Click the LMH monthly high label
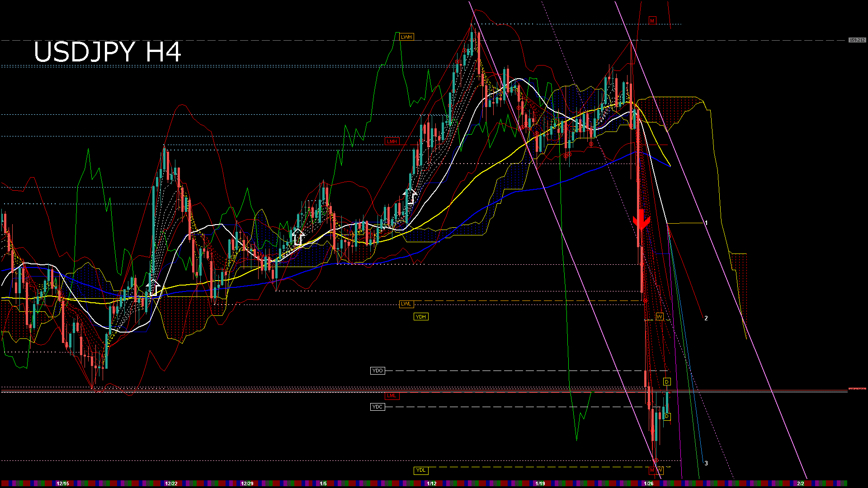The width and height of the screenshot is (868, 488). 392,141
